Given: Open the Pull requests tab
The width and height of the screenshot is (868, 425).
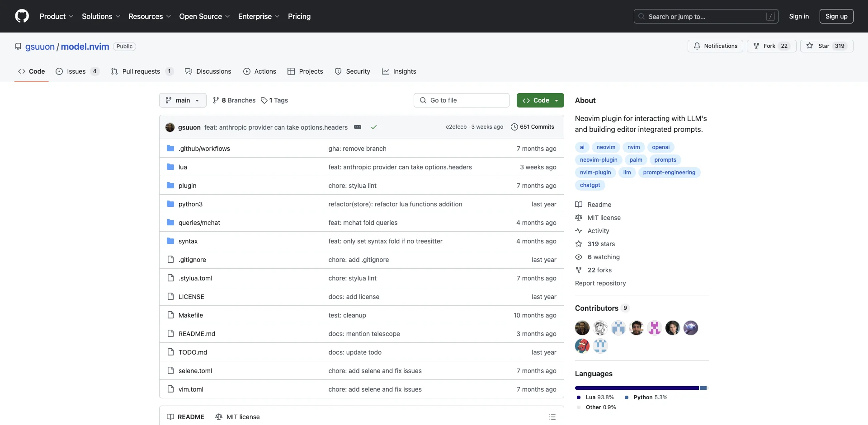Looking at the screenshot, I should (x=142, y=71).
